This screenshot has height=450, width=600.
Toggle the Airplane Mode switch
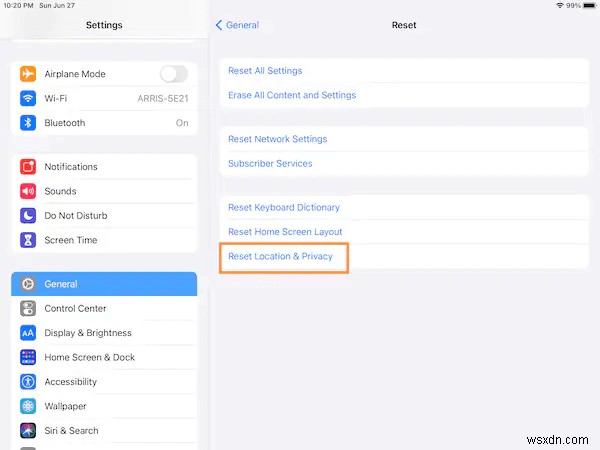pyautogui.click(x=174, y=73)
